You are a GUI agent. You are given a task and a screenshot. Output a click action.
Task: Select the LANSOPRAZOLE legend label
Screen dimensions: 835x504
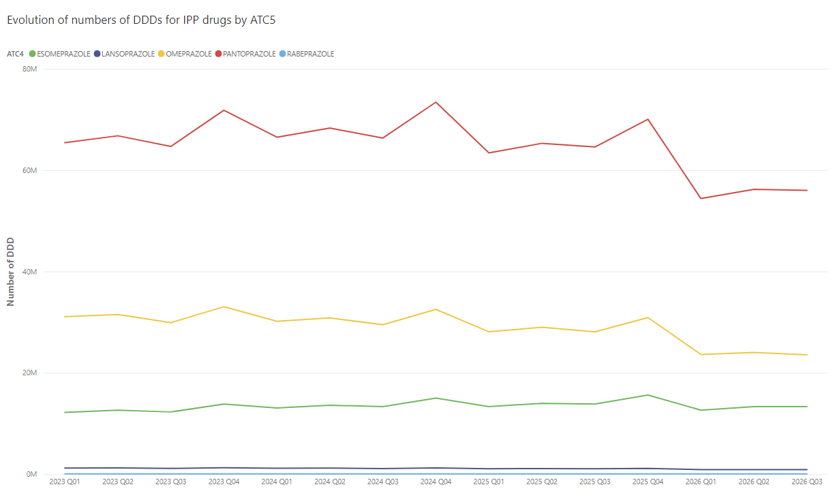[128, 54]
